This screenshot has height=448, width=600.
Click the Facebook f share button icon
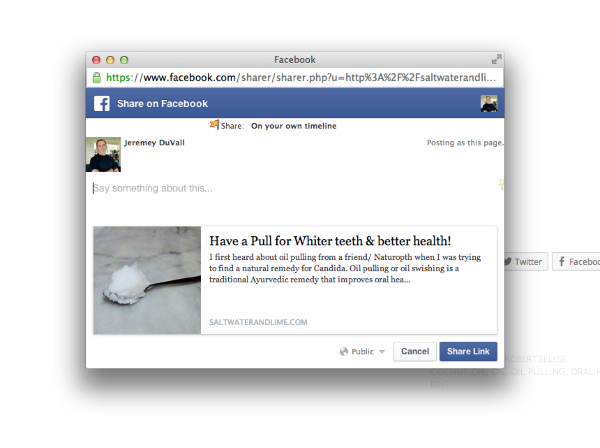click(x=562, y=262)
